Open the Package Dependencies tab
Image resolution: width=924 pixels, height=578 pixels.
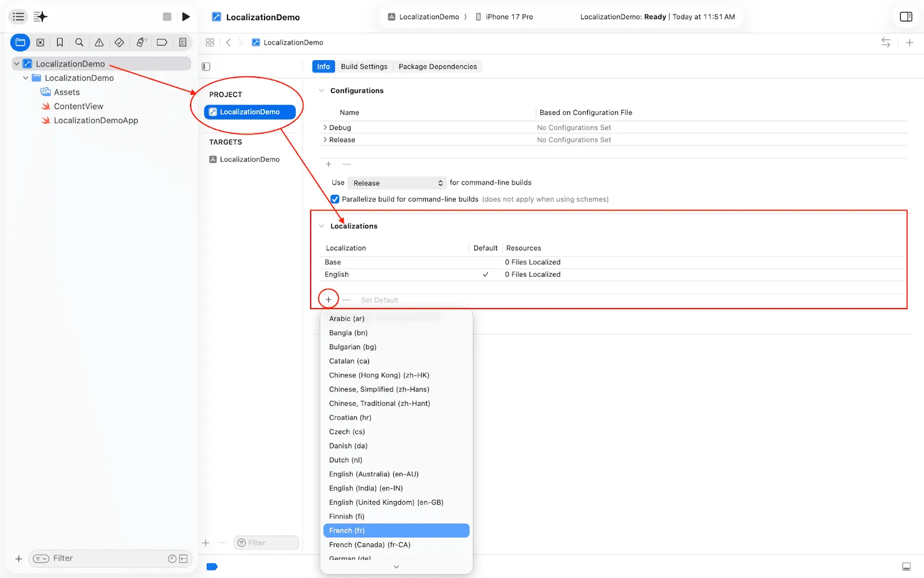[x=437, y=66]
